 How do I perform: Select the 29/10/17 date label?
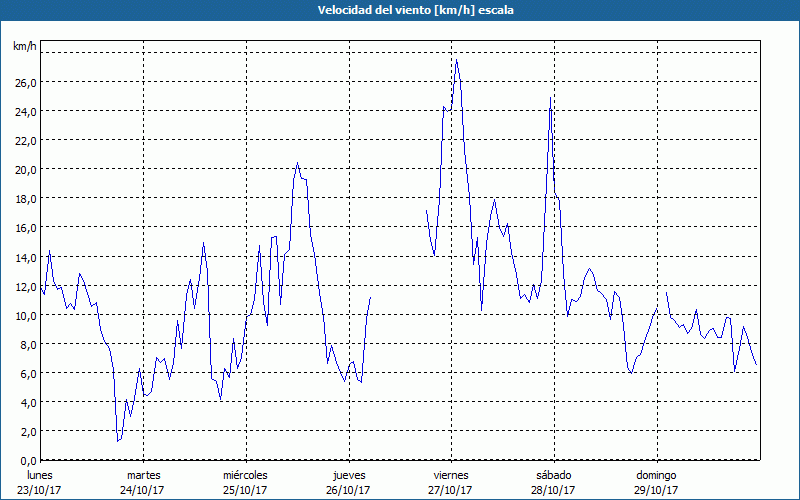(x=656, y=490)
